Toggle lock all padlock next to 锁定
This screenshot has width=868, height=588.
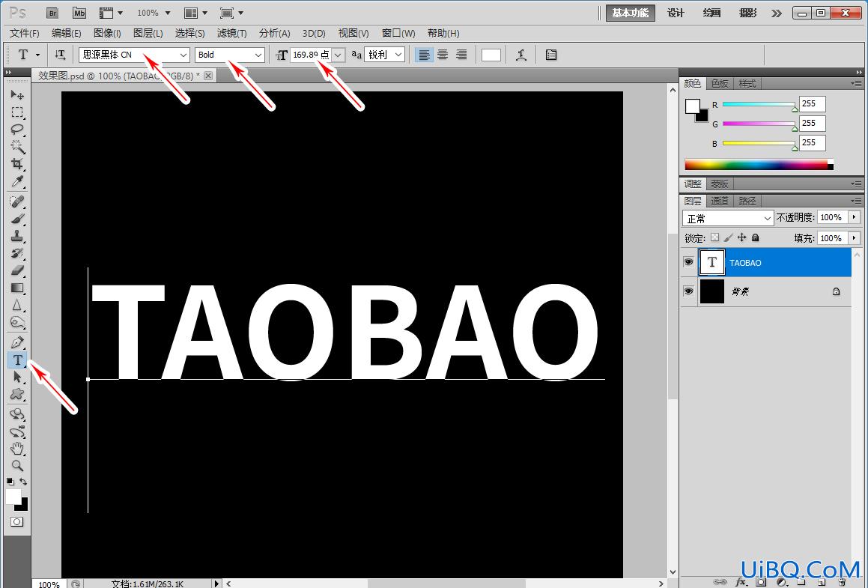755,237
